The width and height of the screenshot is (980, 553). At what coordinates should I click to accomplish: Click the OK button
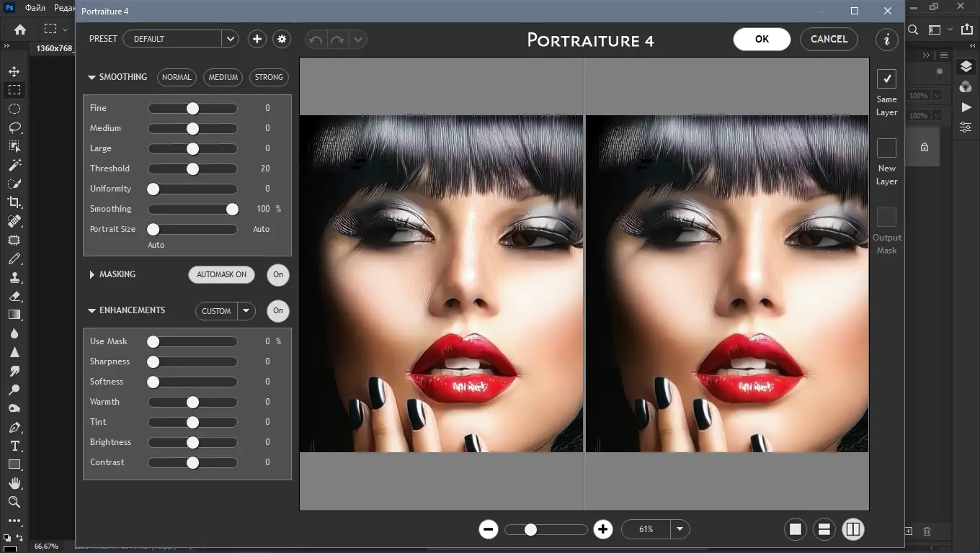click(762, 39)
